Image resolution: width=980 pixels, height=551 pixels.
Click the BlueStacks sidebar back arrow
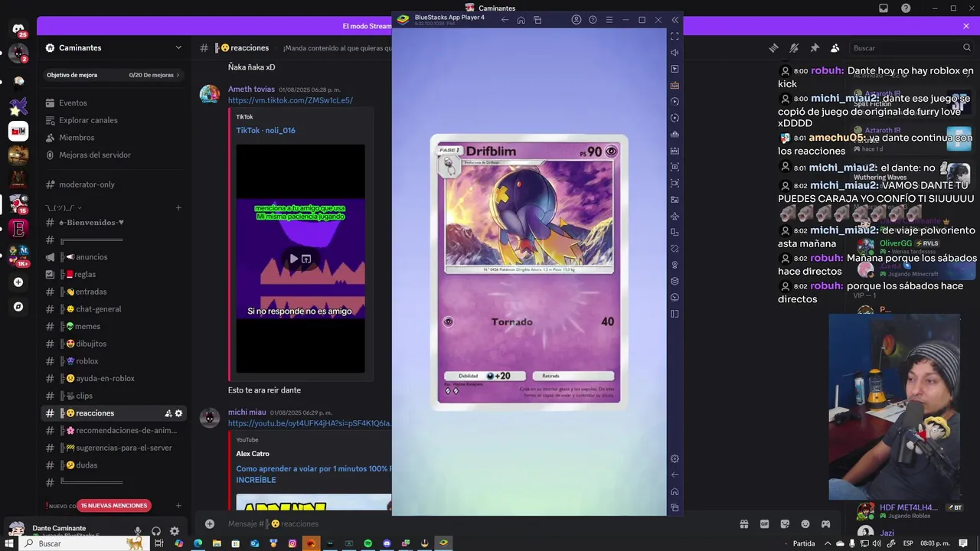675,475
